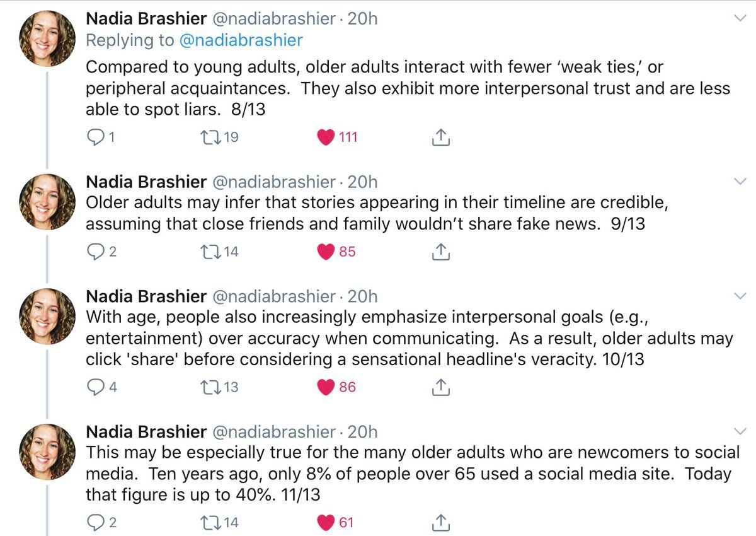Open the 10/13 tweet's chevron menu

coord(740,296)
